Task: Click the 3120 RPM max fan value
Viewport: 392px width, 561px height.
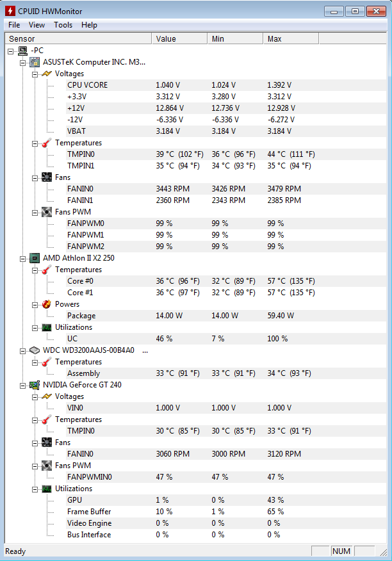Action: click(x=284, y=454)
